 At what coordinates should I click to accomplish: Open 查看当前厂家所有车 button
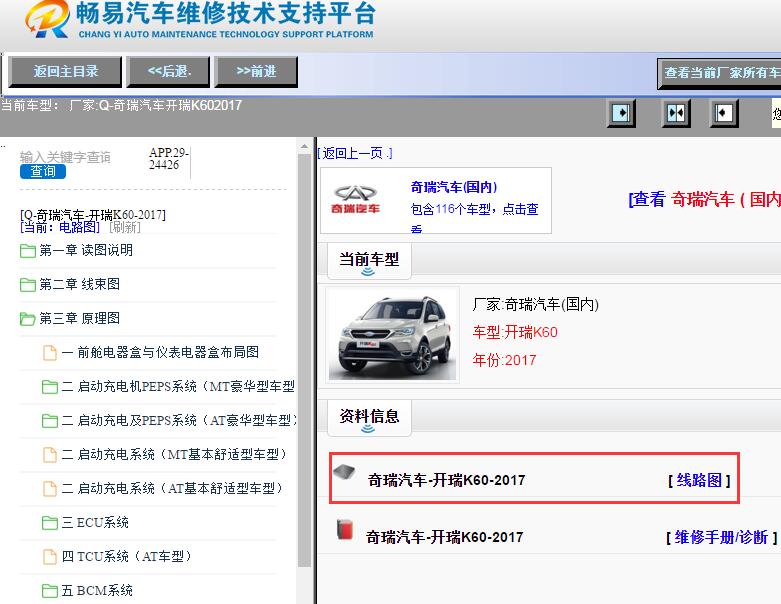click(x=719, y=73)
